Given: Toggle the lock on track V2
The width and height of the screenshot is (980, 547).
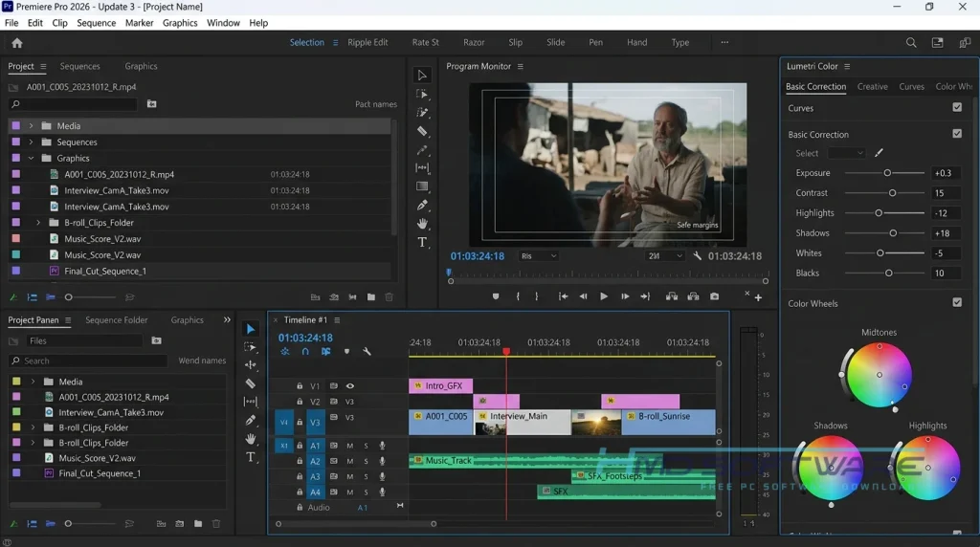Looking at the screenshot, I should 300,402.
